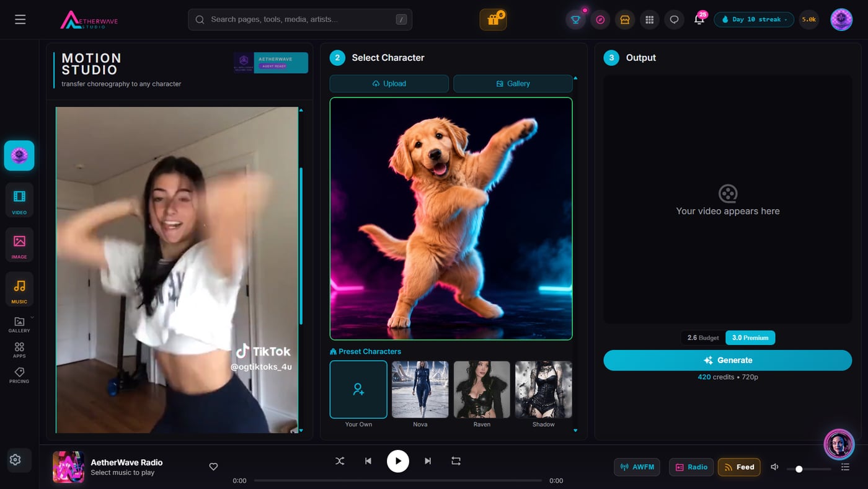Click the AetherWave Studio logo
This screenshot has width=868, height=489.
[89, 20]
